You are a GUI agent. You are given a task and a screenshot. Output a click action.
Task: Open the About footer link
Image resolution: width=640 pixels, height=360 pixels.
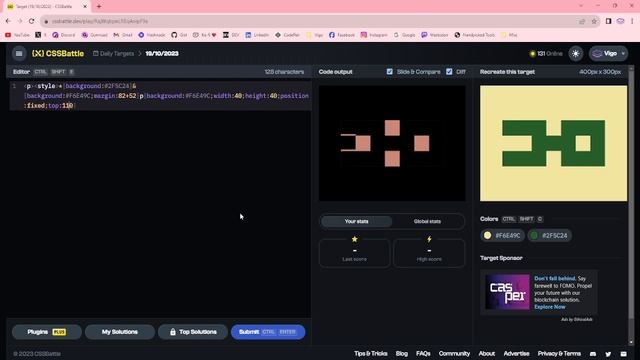[x=487, y=353]
